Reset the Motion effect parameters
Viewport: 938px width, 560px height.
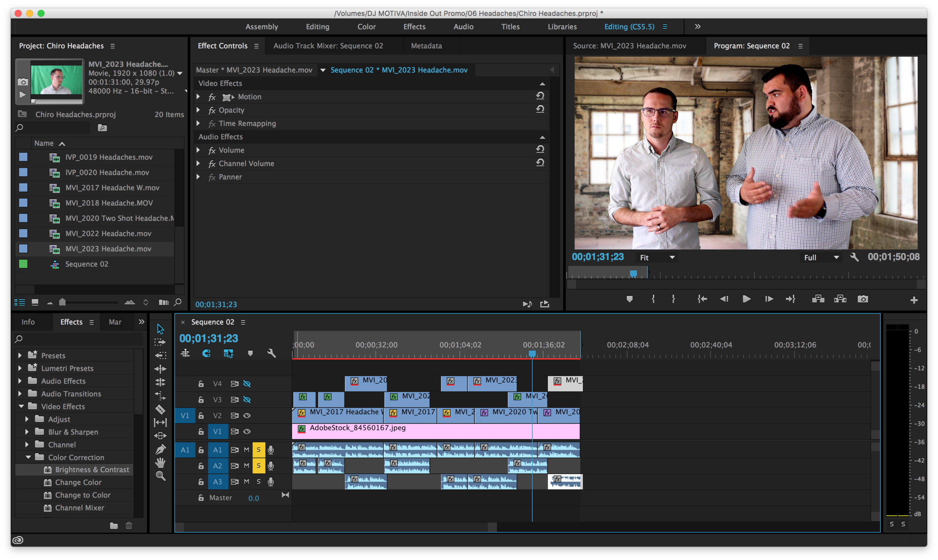540,96
